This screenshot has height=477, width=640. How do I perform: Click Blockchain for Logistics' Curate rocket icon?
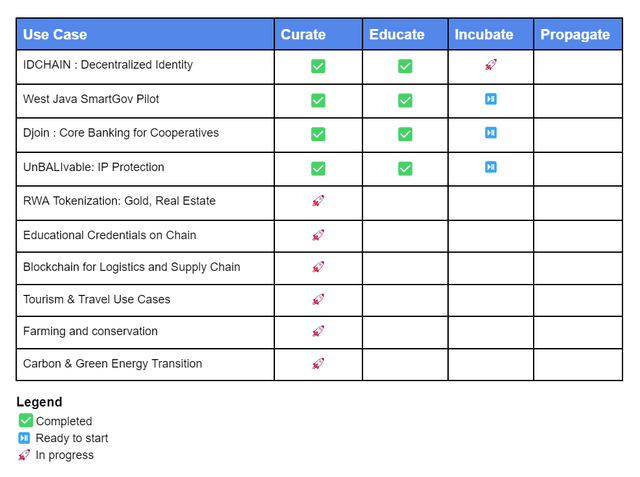click(318, 267)
